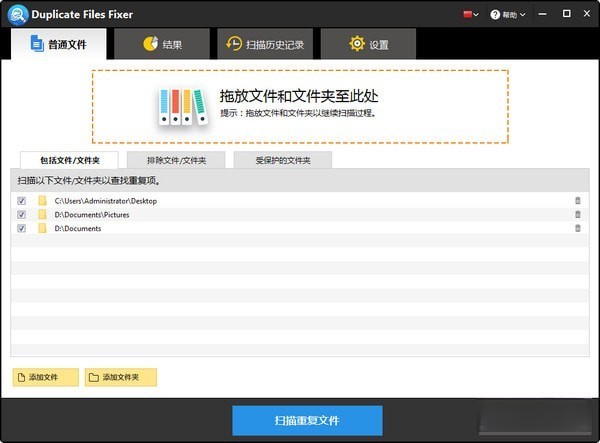Open the language flag dropdown
Image resolution: width=600 pixels, height=443 pixels.
coord(471,15)
